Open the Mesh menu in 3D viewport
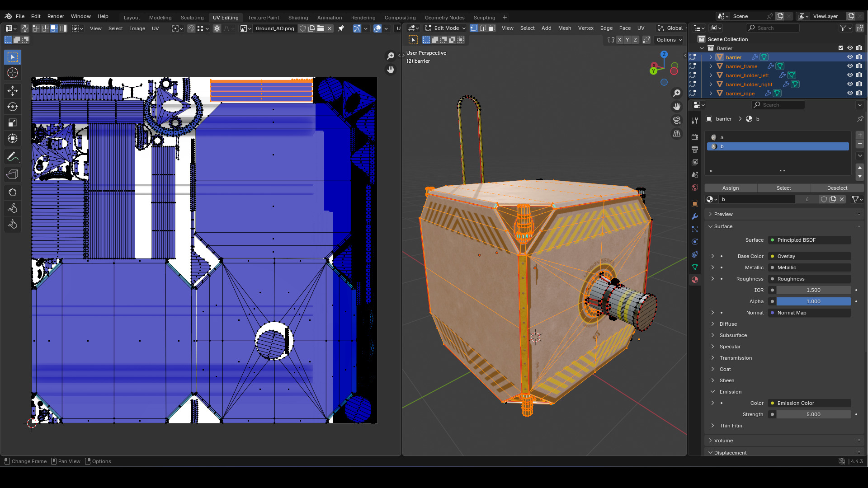Image resolution: width=868 pixels, height=488 pixels. [x=564, y=28]
